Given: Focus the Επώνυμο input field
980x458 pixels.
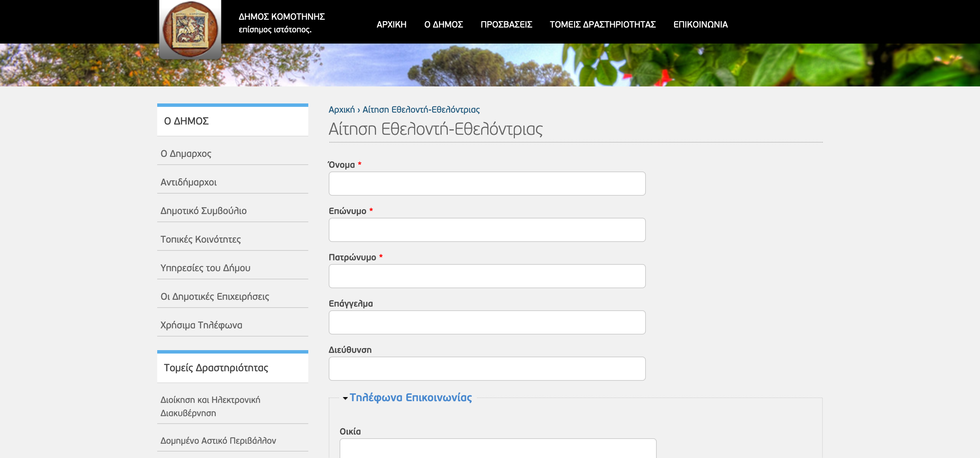Looking at the screenshot, I should [487, 230].
